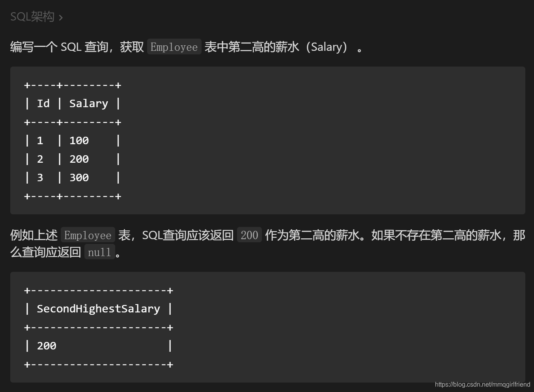Select the salary value 200 in Employee table
Screen dimensions: 534x392
(x=79, y=159)
